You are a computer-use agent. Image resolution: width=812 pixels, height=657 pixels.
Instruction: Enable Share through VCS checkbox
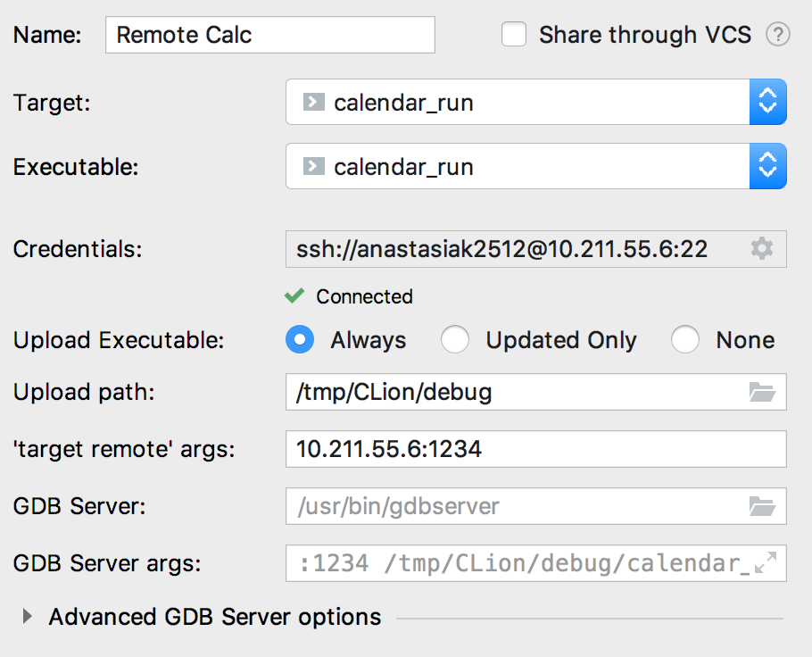tap(514, 35)
